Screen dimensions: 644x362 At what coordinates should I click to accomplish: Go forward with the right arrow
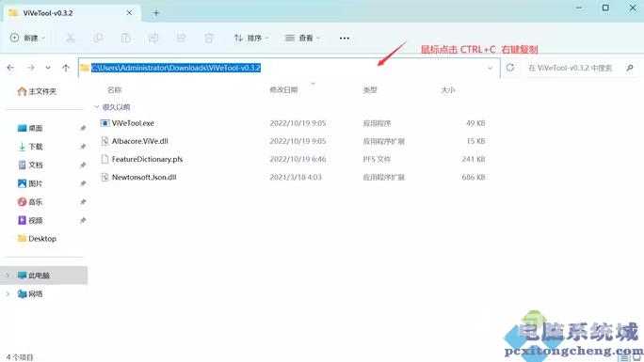coord(31,68)
